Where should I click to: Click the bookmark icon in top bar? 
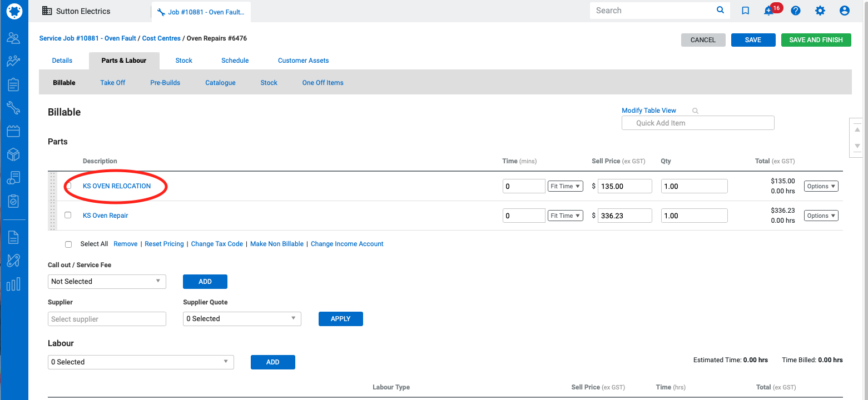click(746, 11)
